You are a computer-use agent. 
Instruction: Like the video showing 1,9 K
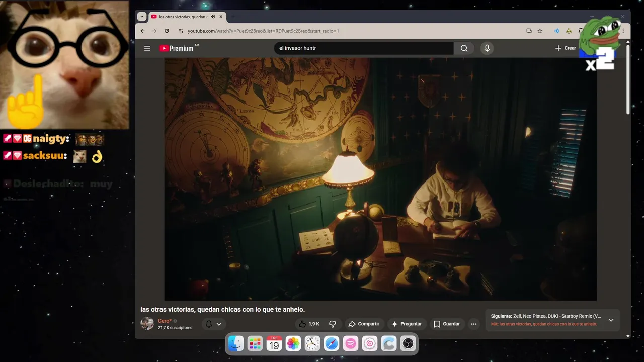tap(309, 324)
